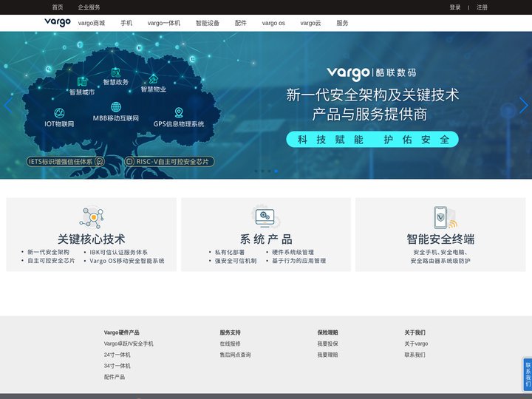Click the Vargo OS移动安全智能系统 bullet
The width and height of the screenshot is (532, 399).
(127, 261)
